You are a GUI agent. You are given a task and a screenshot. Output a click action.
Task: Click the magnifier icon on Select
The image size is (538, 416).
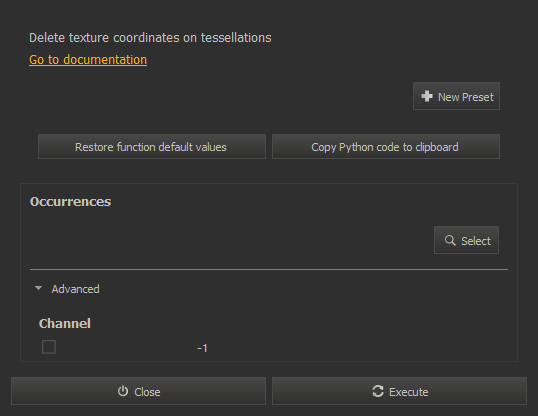(x=450, y=240)
